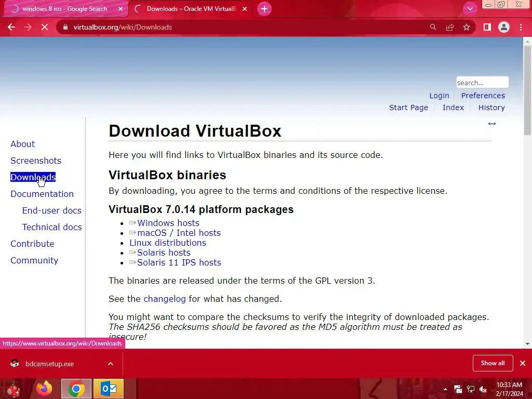Open End-user docs sidebar link
The width and height of the screenshot is (532, 399).
(x=51, y=210)
